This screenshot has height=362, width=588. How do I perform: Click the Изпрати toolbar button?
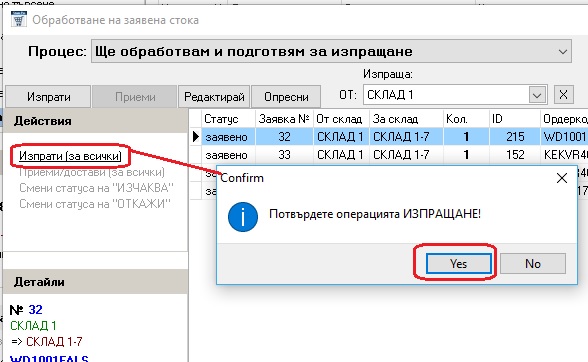(x=48, y=97)
